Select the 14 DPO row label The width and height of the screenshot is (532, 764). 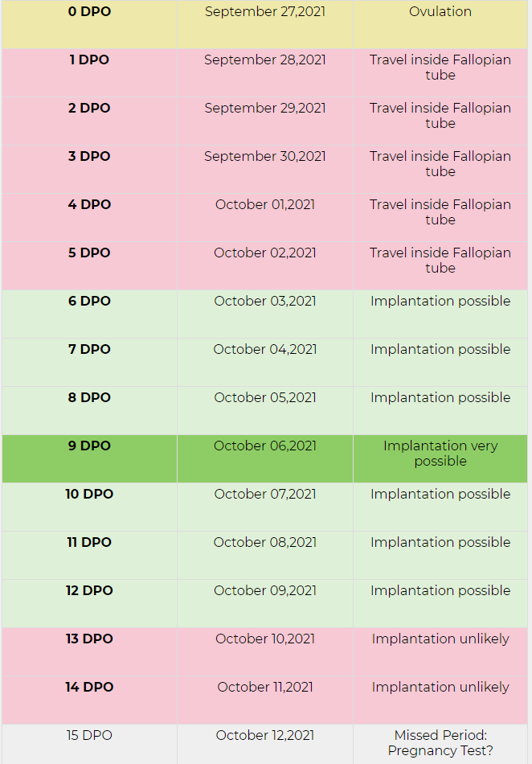(x=89, y=688)
